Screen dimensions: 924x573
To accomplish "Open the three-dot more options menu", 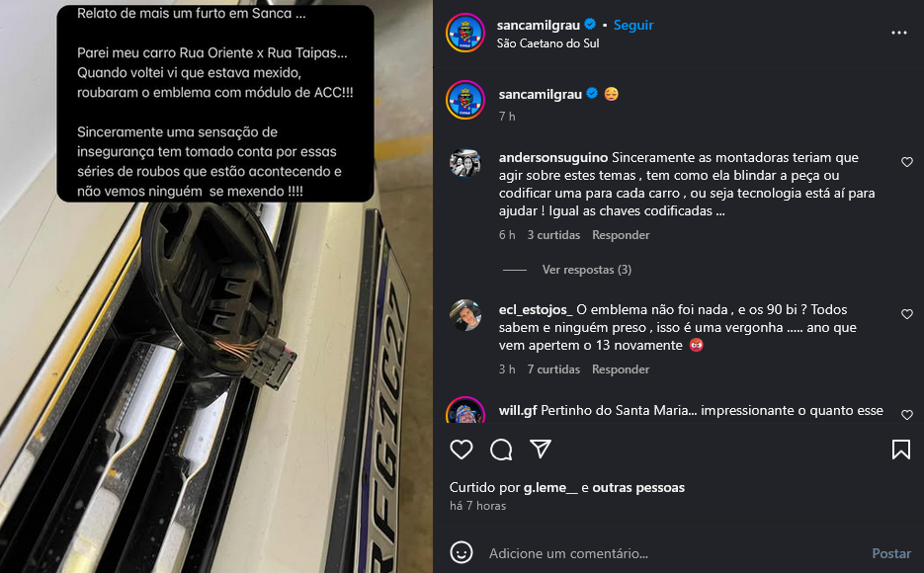I will click(899, 33).
